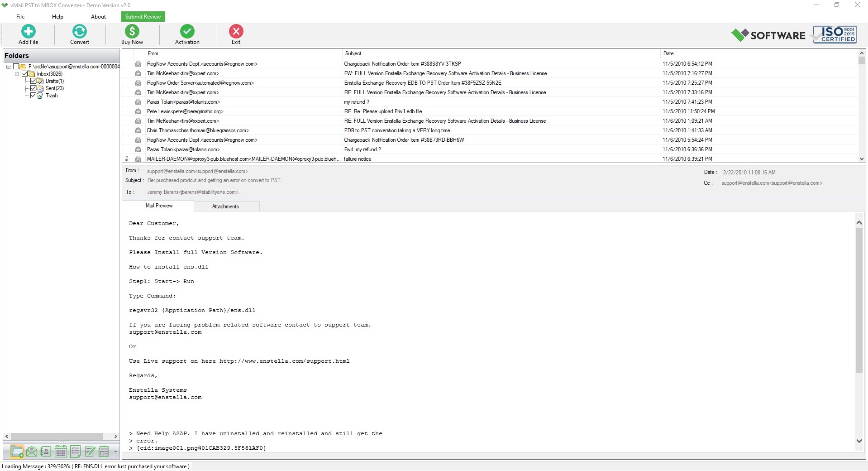Open the journal newspaper icon
The height and width of the screenshot is (471, 868).
point(104,451)
